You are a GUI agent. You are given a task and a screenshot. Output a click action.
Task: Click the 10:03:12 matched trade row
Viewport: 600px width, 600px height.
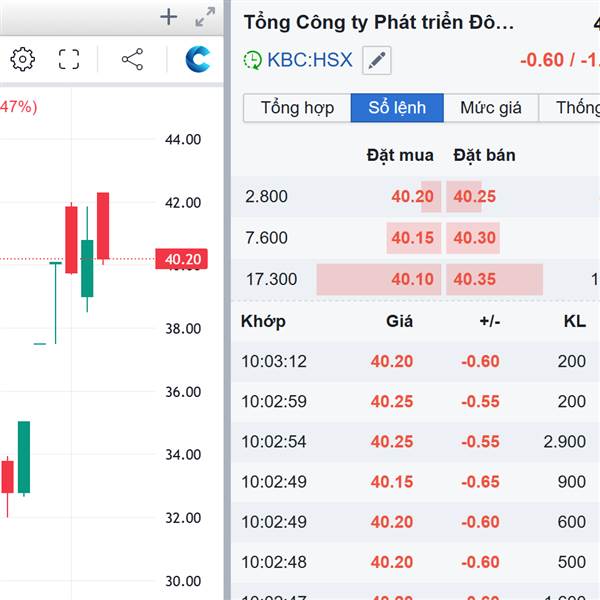[274, 361]
